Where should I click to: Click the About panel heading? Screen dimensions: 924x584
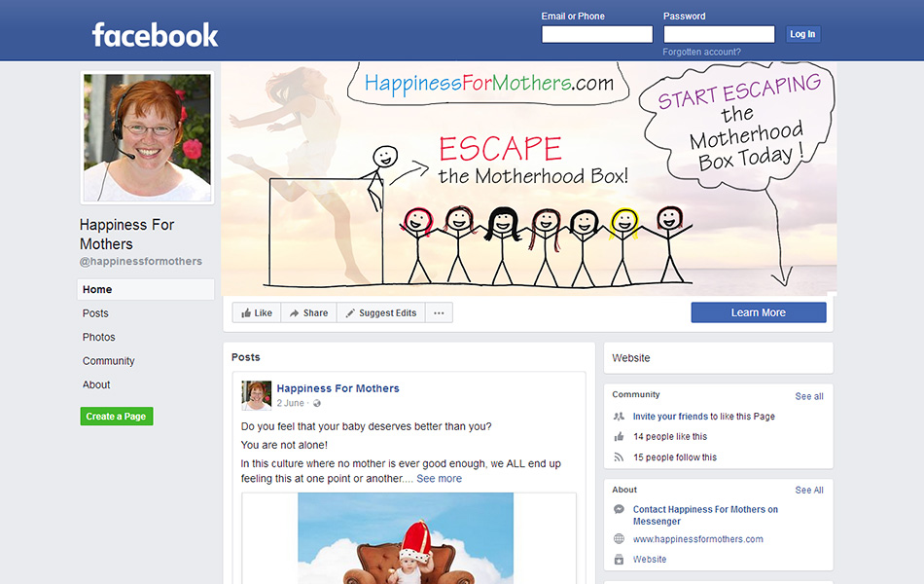pos(624,490)
